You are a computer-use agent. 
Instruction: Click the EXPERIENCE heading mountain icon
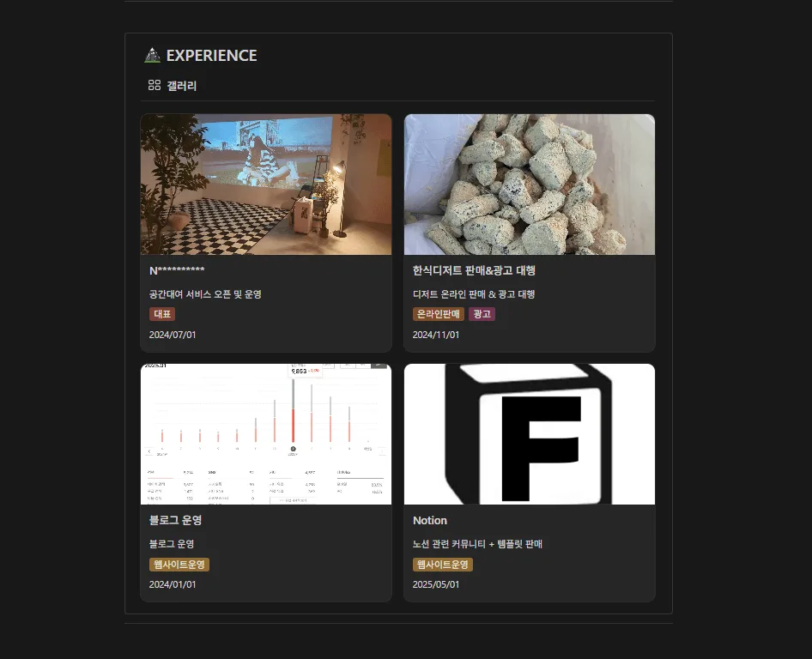[152, 56]
